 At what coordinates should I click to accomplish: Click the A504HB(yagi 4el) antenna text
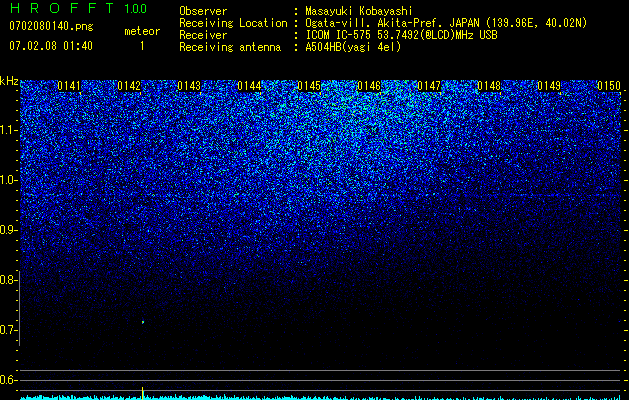click(353, 47)
